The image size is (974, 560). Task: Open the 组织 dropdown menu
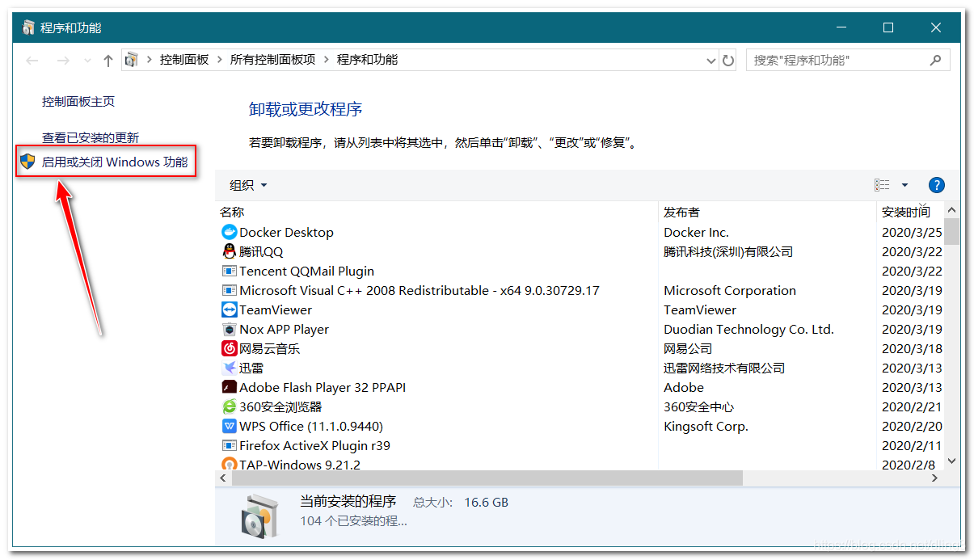coord(248,185)
